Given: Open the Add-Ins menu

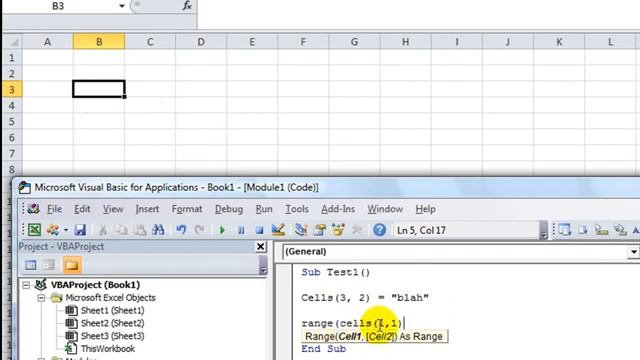Looking at the screenshot, I should (x=338, y=209).
